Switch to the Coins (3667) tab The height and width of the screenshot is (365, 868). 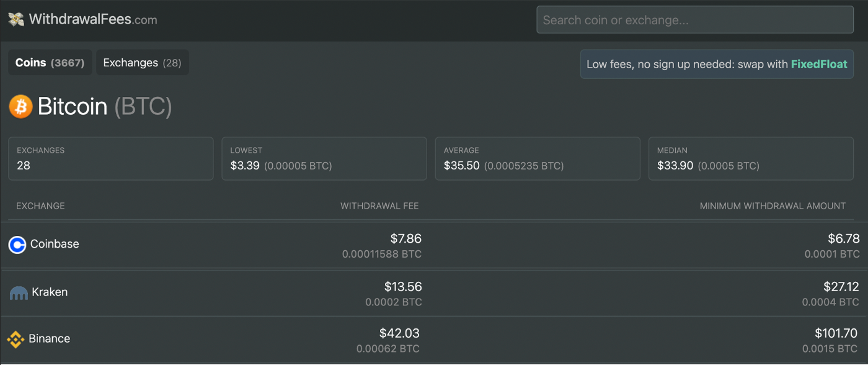[50, 63]
